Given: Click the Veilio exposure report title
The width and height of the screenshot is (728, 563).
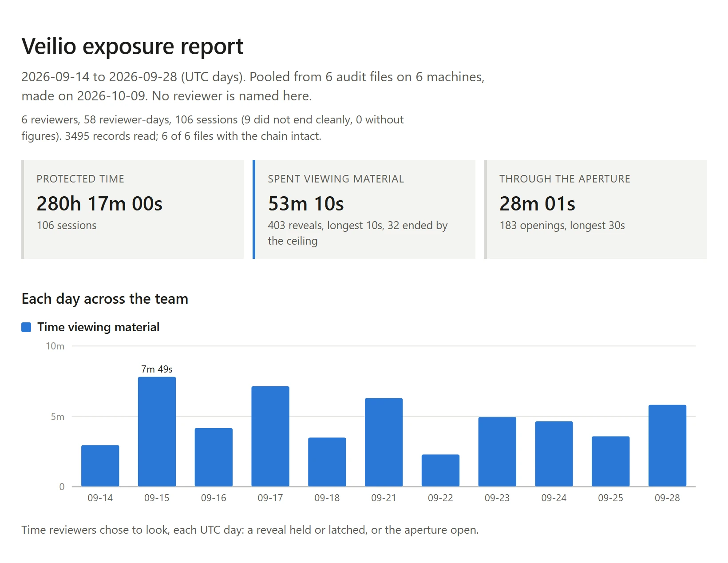Looking at the screenshot, I should pyautogui.click(x=132, y=46).
